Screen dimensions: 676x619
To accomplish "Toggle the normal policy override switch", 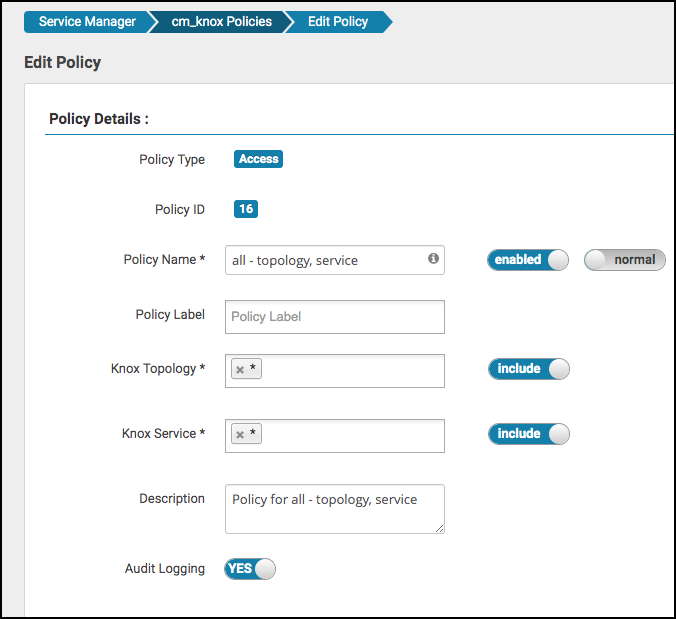I will click(624, 260).
